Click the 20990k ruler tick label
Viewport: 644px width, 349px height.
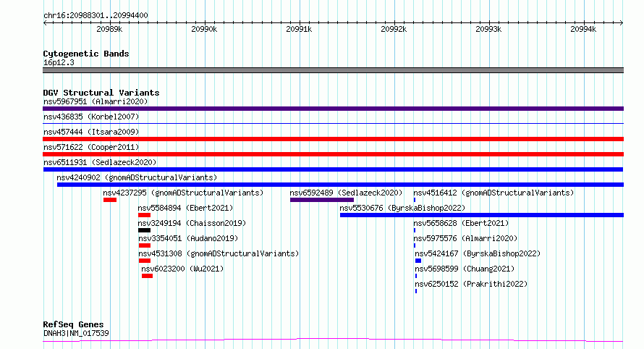(204, 29)
